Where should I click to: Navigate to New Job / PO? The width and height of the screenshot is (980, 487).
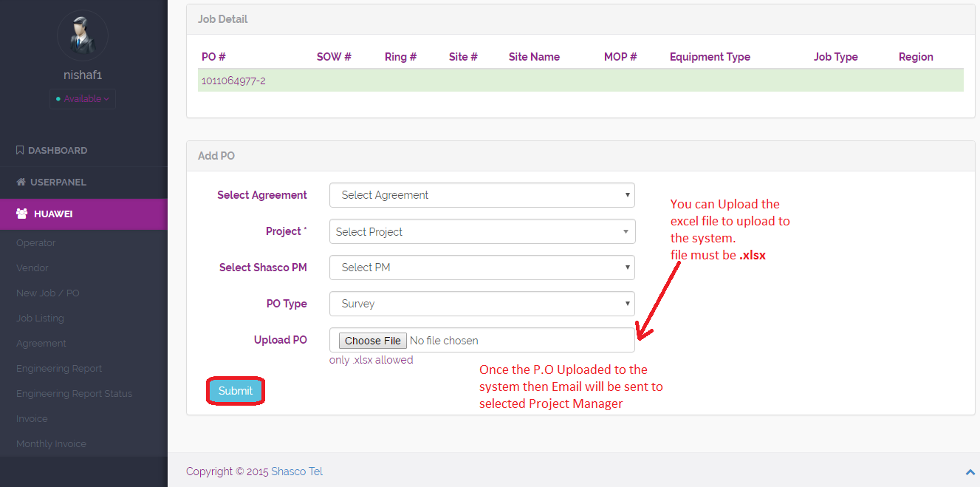coord(48,293)
